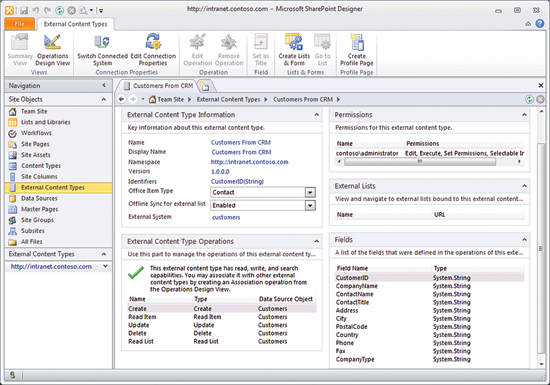Click the Version 1.0.0.0 link
550x385 pixels.
[x=220, y=172]
